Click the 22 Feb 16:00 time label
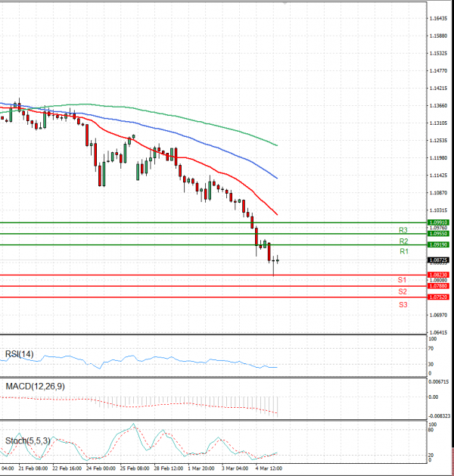Screen dimensions: 454x476 67,468
